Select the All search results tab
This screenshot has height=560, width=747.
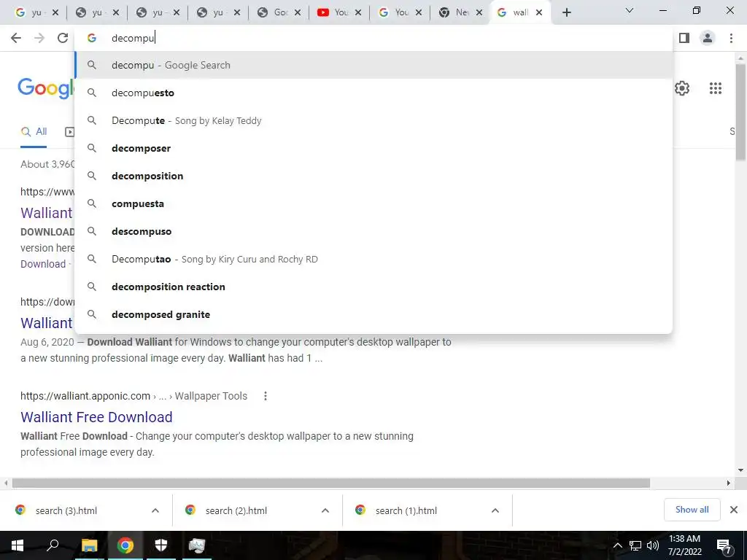click(x=34, y=132)
